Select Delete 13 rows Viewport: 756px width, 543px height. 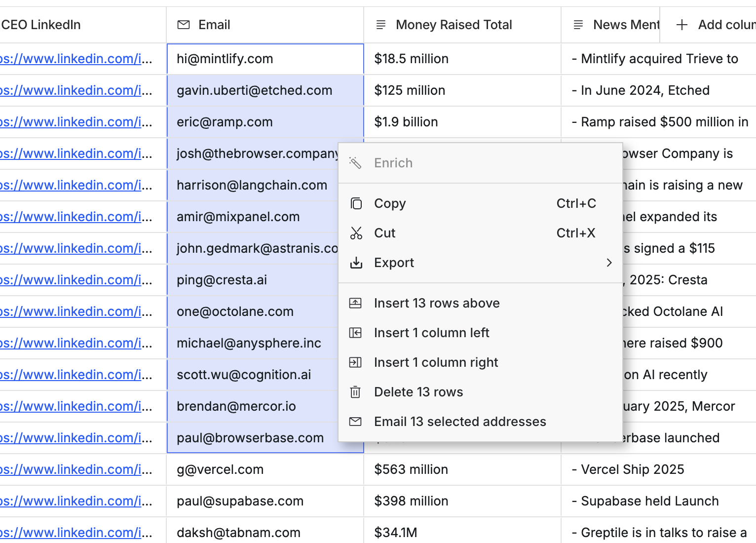click(x=480, y=392)
